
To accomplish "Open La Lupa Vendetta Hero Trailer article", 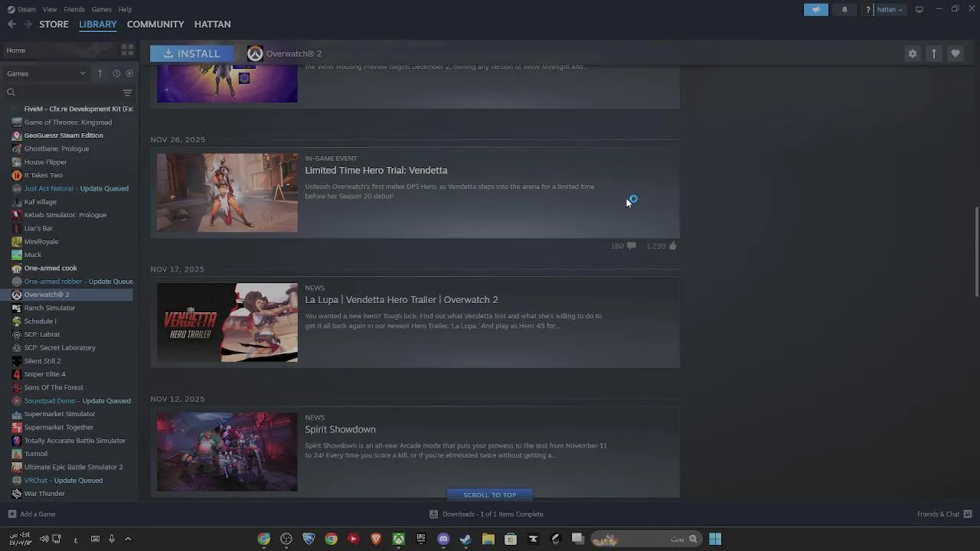I will point(401,300).
